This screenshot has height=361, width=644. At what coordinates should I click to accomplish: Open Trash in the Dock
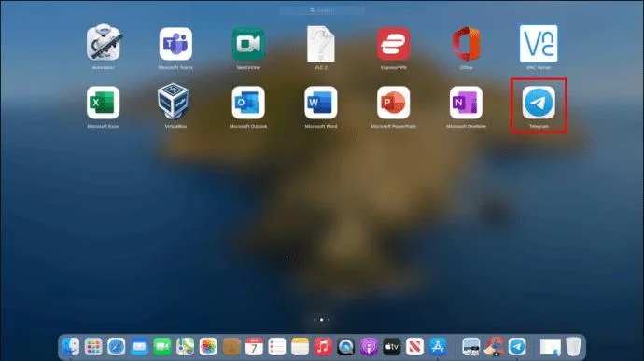coord(573,347)
